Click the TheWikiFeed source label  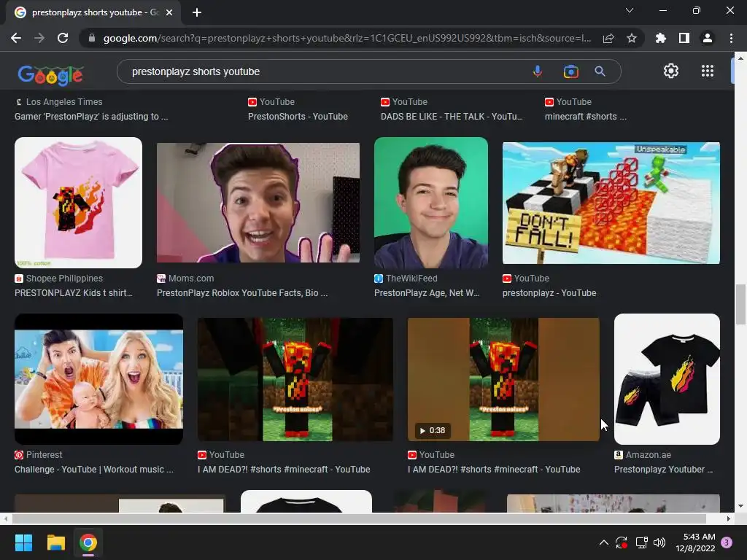point(411,278)
